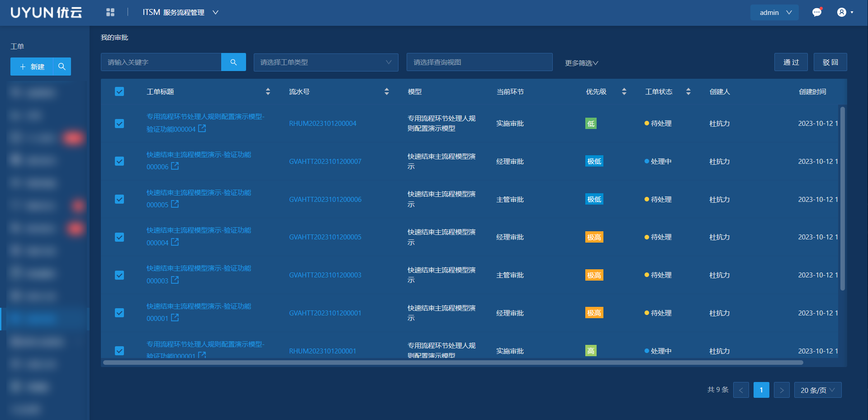Open serial number GVAHTT2023101200001
This screenshot has height=420, width=868.
325,313
